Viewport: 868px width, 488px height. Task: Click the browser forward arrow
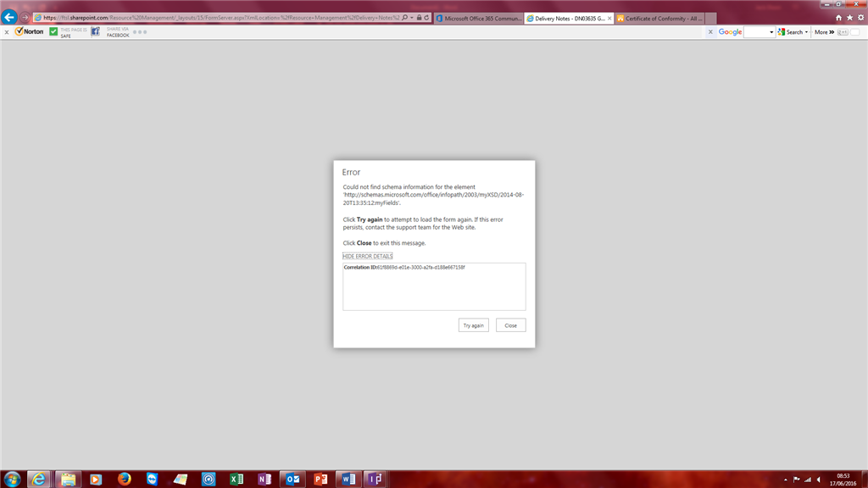25,18
